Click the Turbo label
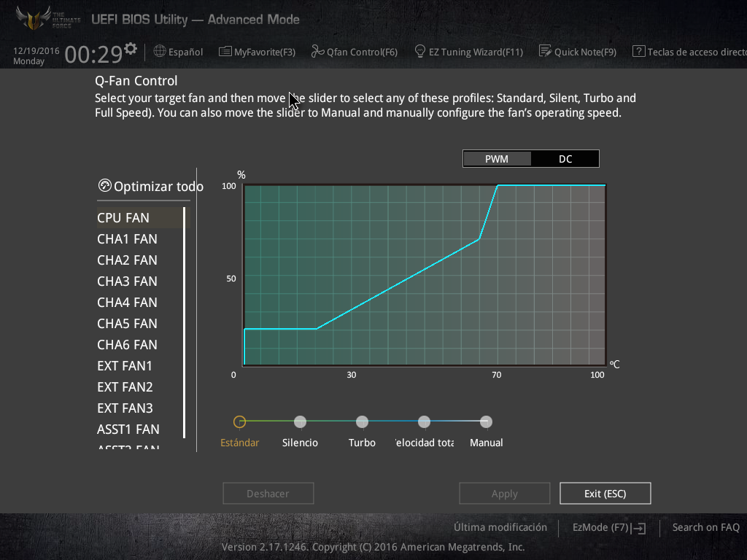747x560 pixels. [362, 443]
